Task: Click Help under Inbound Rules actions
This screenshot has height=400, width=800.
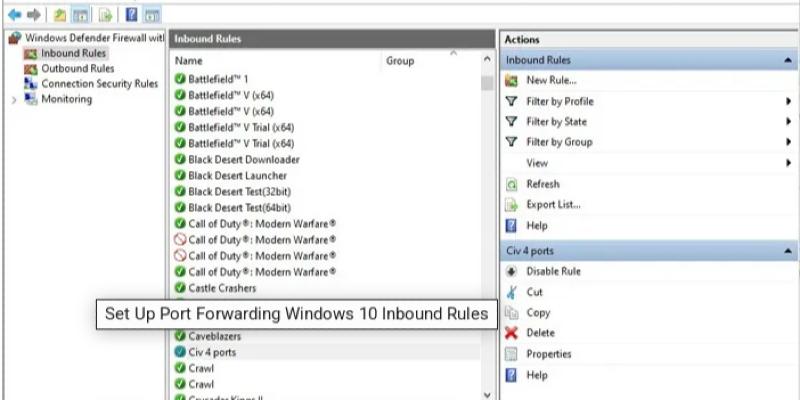Action: point(537,226)
